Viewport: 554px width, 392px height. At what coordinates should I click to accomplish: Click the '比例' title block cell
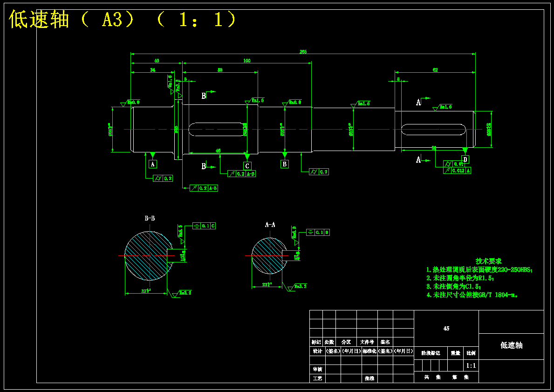pos(471,353)
